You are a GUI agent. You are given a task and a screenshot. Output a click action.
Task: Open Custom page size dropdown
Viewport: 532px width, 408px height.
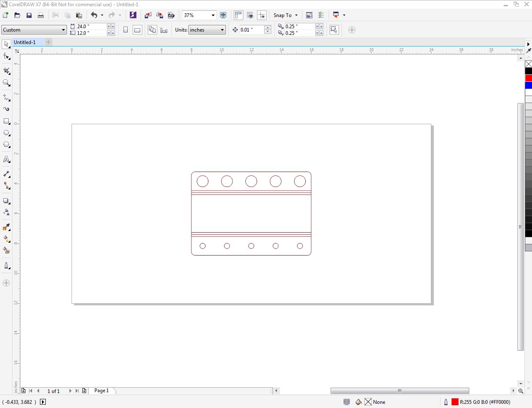click(x=34, y=30)
